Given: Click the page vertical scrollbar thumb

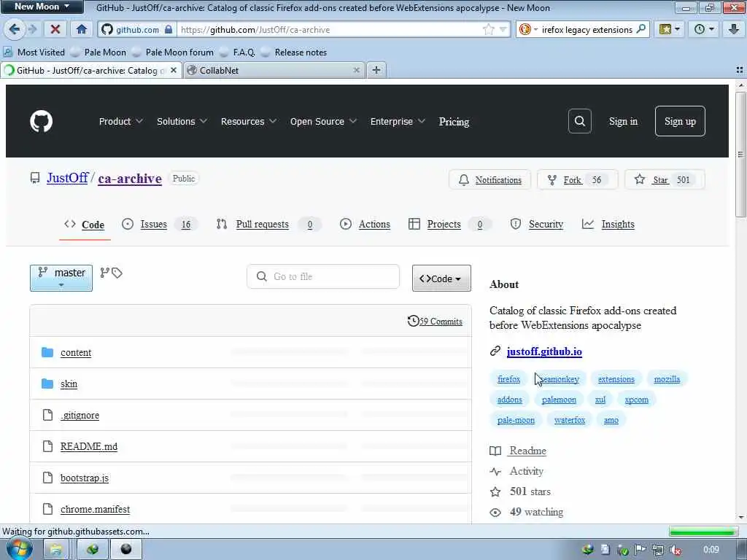Looking at the screenshot, I should tap(741, 155).
